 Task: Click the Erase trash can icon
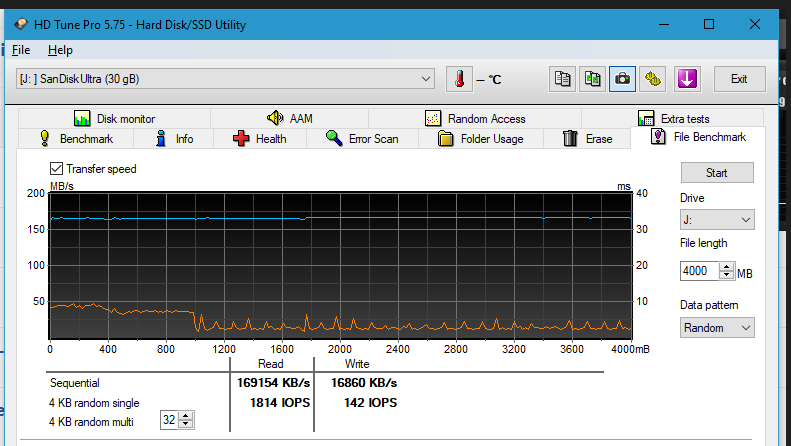click(x=570, y=138)
